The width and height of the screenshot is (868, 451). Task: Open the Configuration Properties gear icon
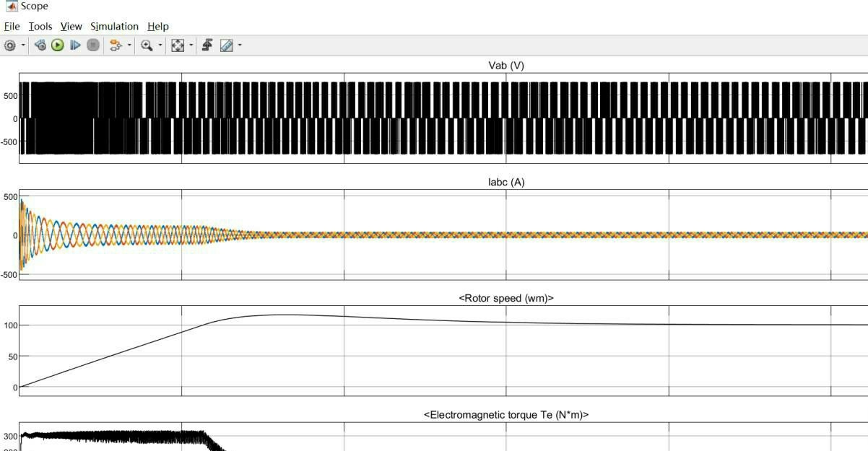(10, 45)
